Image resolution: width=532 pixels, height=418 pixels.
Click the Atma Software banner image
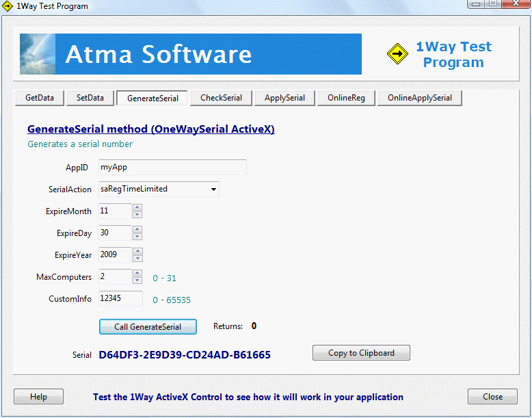click(x=191, y=54)
